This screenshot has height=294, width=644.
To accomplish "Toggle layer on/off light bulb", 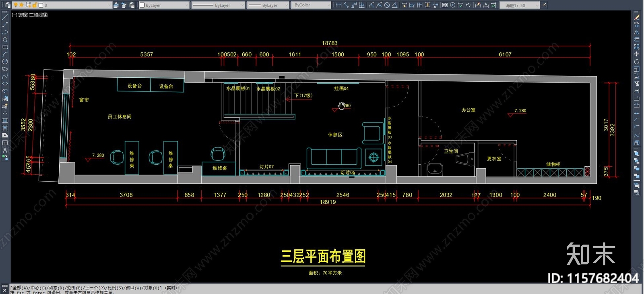I will point(15,5).
